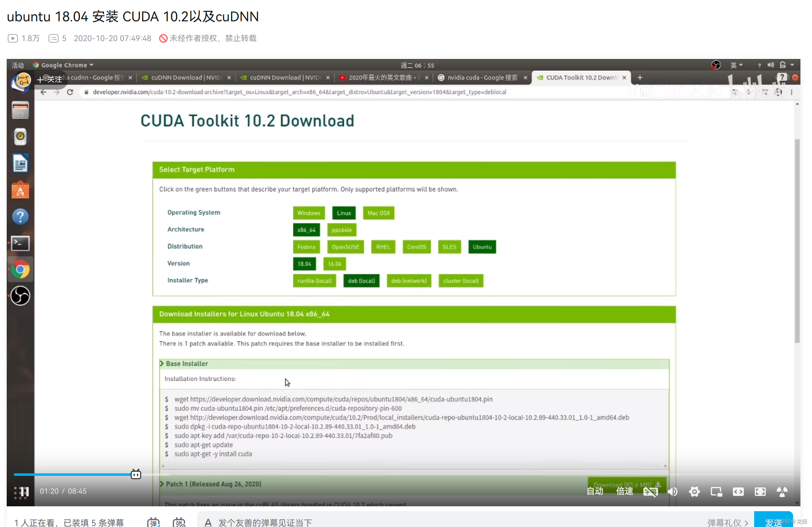Choose runfile (local) installer type

(x=315, y=281)
